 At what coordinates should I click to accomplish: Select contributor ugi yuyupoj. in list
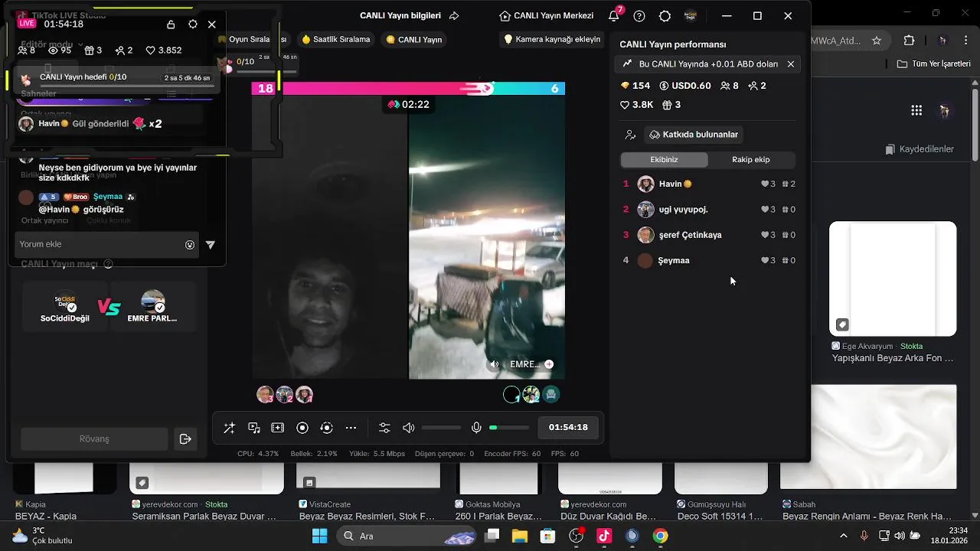click(x=709, y=210)
